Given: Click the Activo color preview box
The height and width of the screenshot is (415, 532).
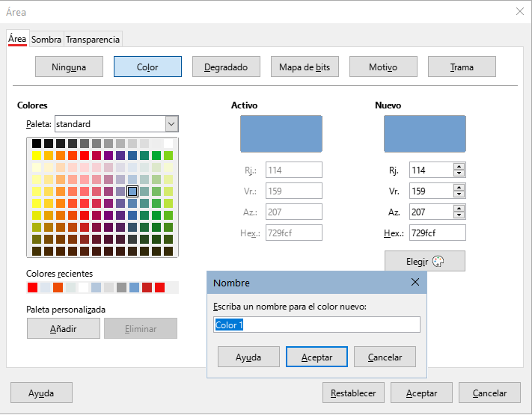Looking at the screenshot, I should click(x=281, y=134).
